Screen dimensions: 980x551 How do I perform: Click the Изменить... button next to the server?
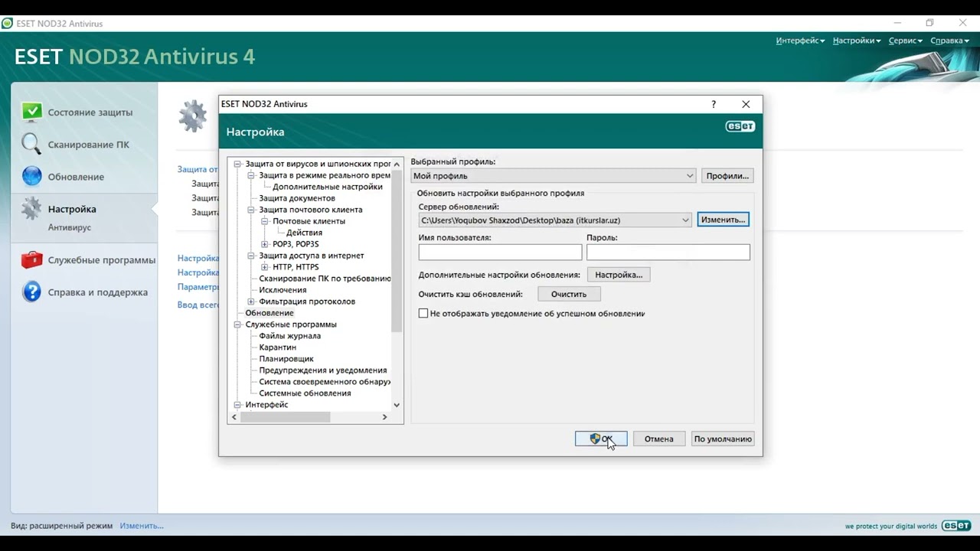(723, 220)
